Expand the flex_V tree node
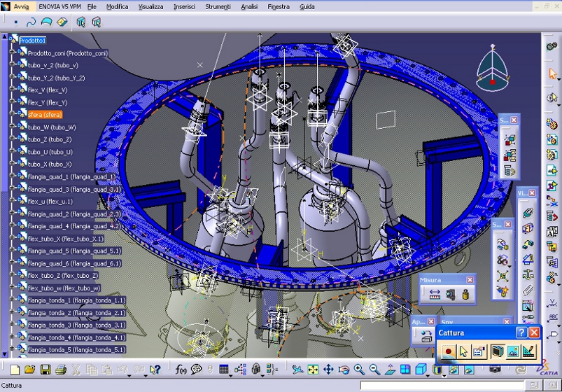 tap(12, 89)
